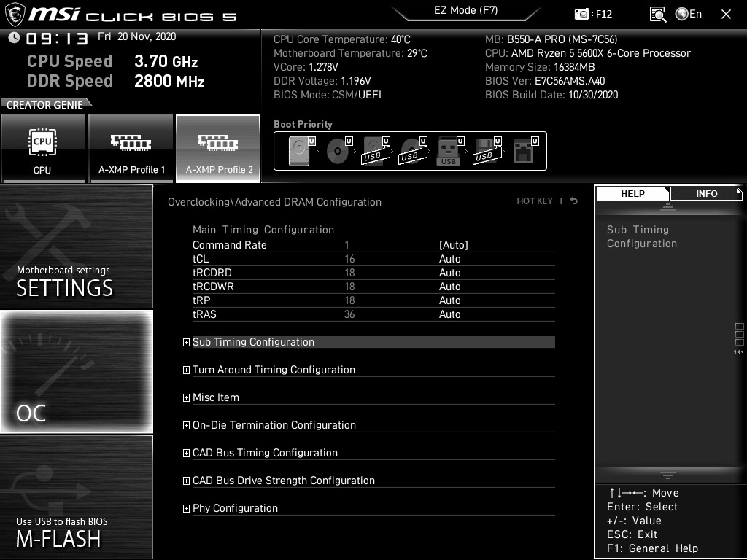Click the CREATOR GENIE label tab
The image size is (747, 560).
click(x=44, y=105)
